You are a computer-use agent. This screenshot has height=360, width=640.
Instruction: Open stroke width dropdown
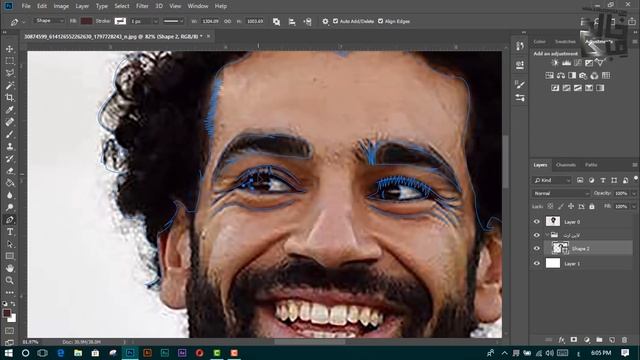pos(156,21)
